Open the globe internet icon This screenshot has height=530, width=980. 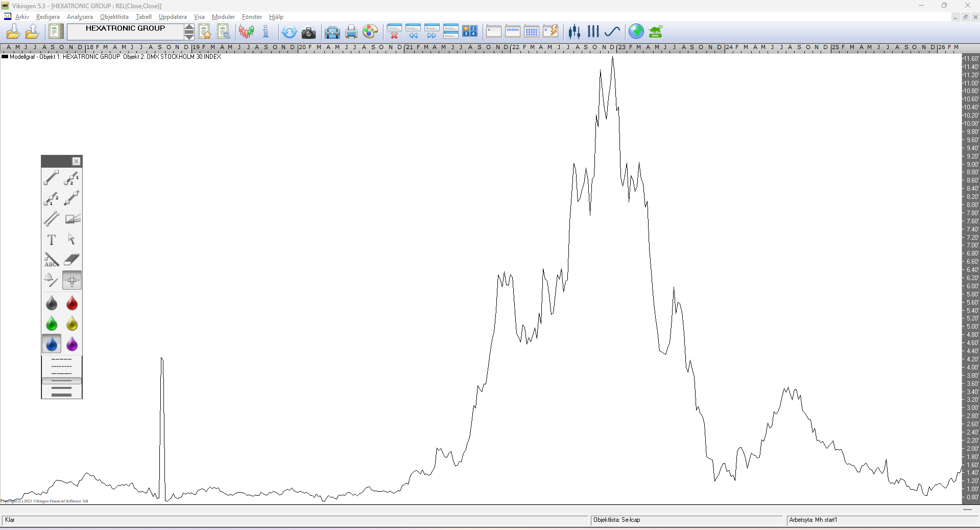636,32
